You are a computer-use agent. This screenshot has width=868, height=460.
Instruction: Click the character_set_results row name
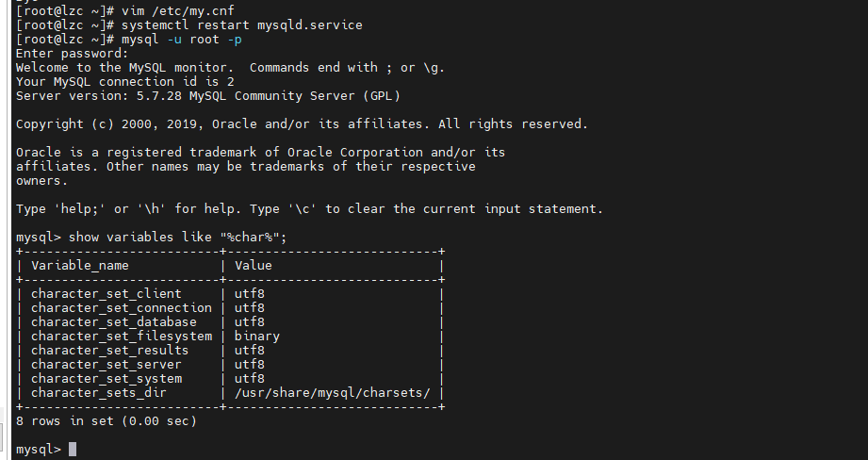tap(109, 351)
